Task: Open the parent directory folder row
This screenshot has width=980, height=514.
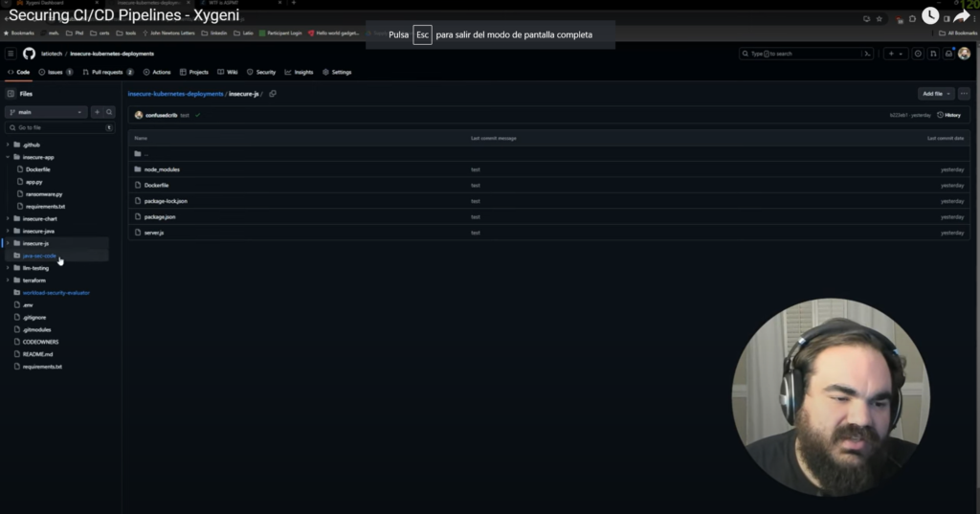Action: 548,154
